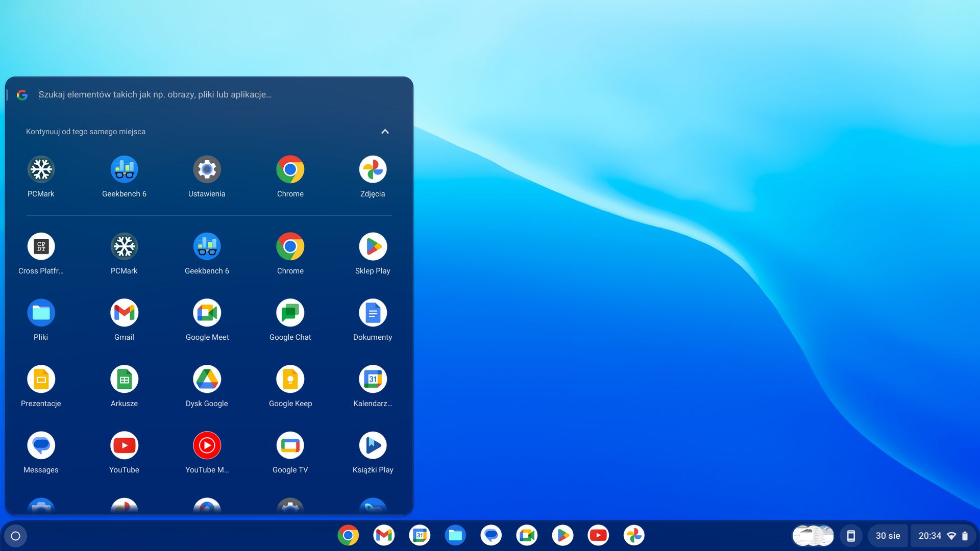Screen dimensions: 980x551
Task: Open Geekbench 6 in the continue section
Action: (124, 177)
